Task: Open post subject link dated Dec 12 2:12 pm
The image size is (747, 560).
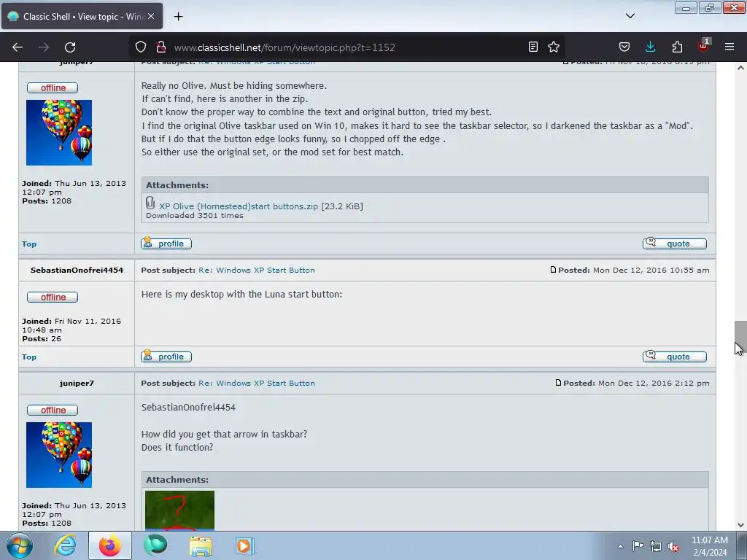Action: tap(257, 383)
